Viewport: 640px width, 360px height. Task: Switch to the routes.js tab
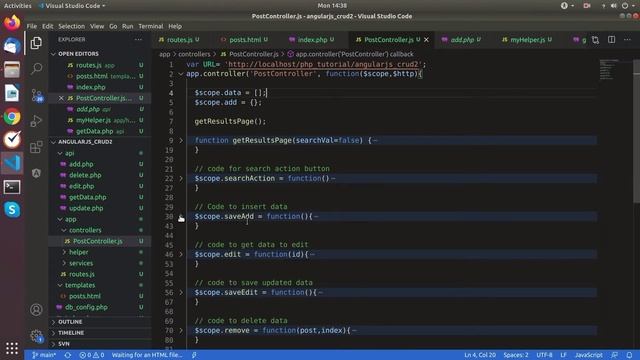pos(180,40)
